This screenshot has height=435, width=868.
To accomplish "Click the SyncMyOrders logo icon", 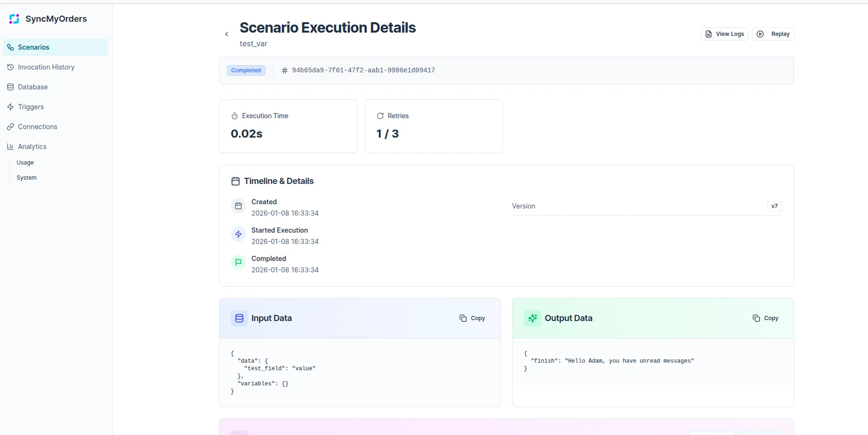I will (14, 18).
